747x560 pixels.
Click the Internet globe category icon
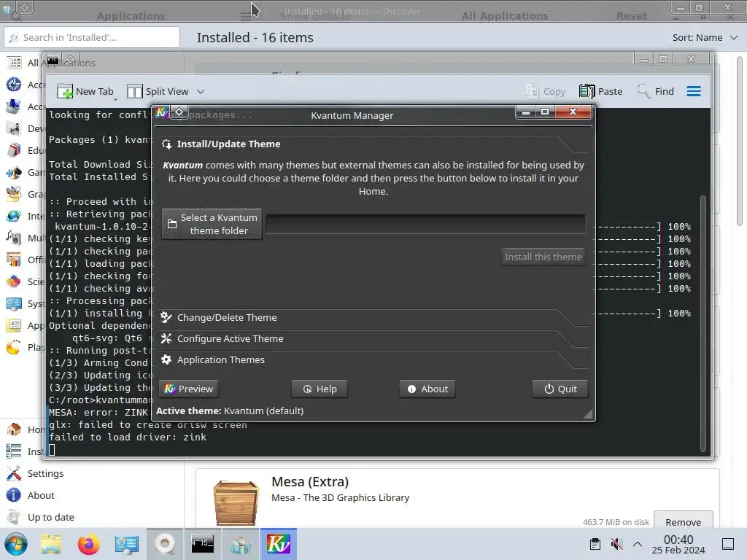click(14, 216)
